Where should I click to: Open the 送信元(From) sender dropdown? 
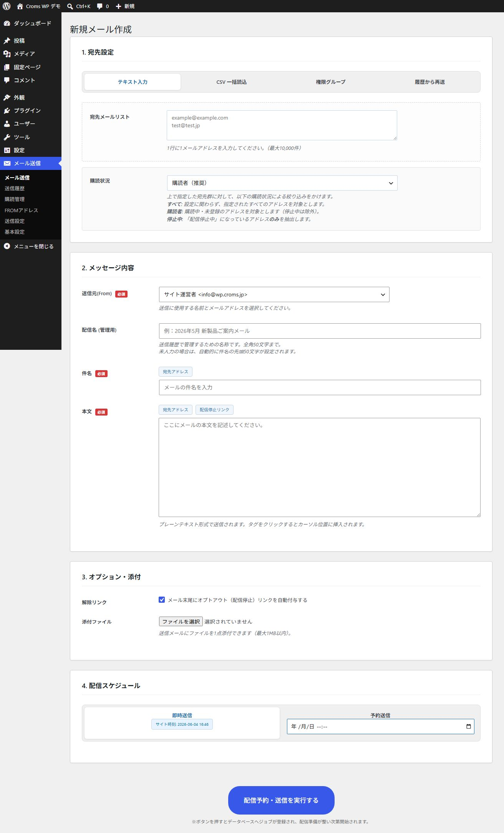click(274, 294)
